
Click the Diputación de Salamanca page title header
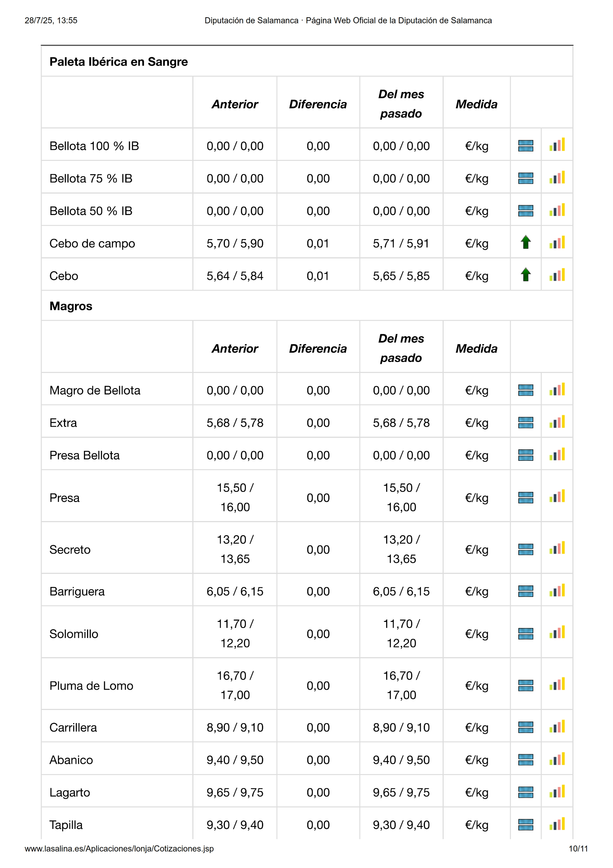(348, 20)
